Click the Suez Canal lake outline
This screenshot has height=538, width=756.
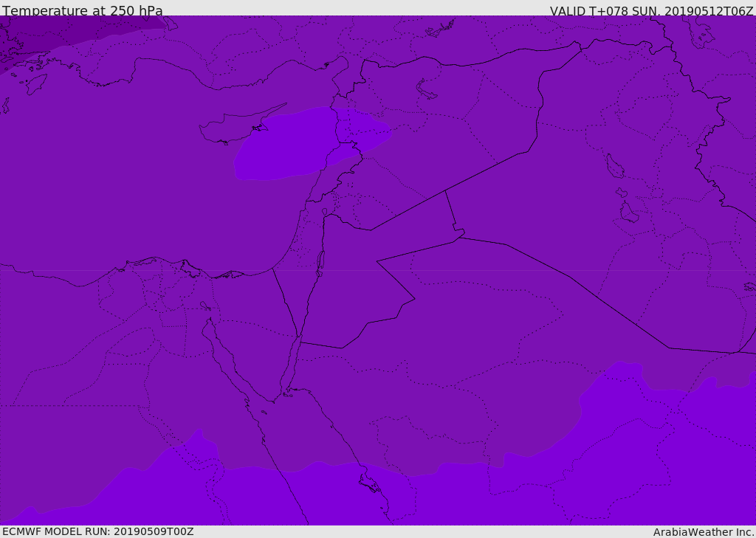(205, 306)
